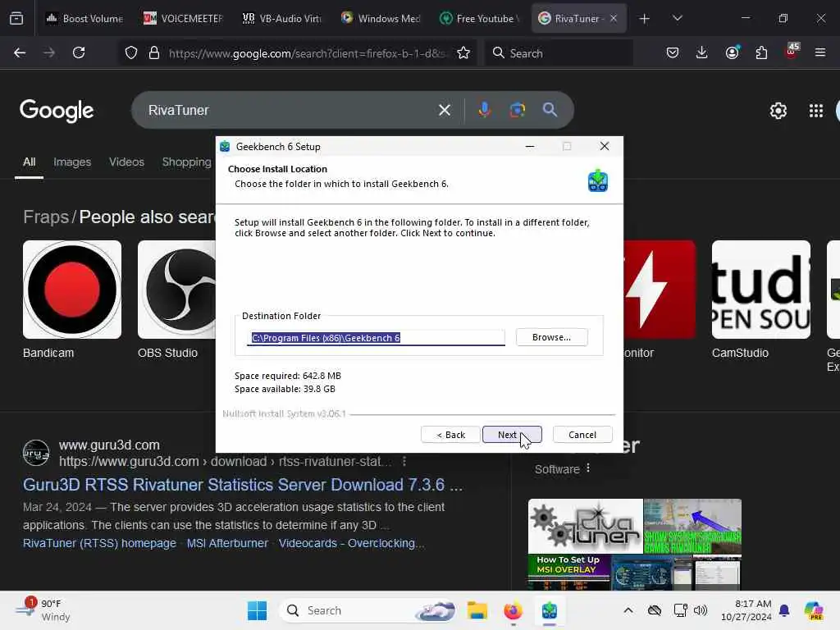
Task: Open Guru3D RTSS Rivatuner download result
Action: [x=243, y=485]
